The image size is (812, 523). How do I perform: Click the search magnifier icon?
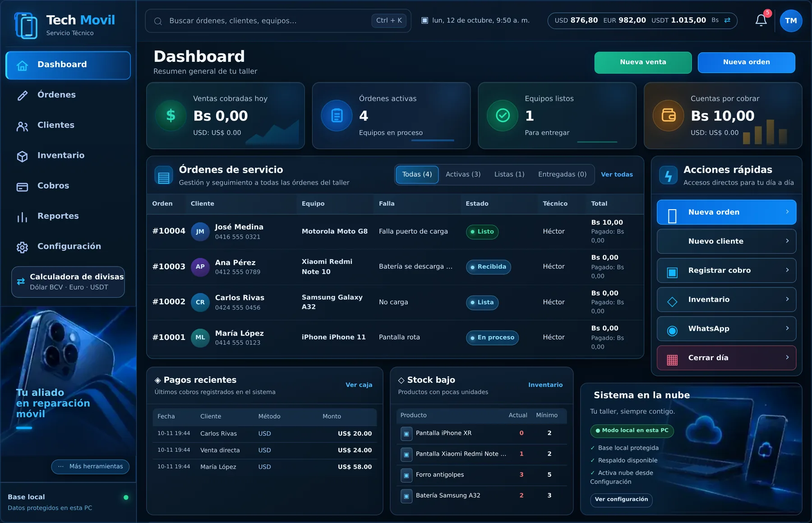[158, 21]
